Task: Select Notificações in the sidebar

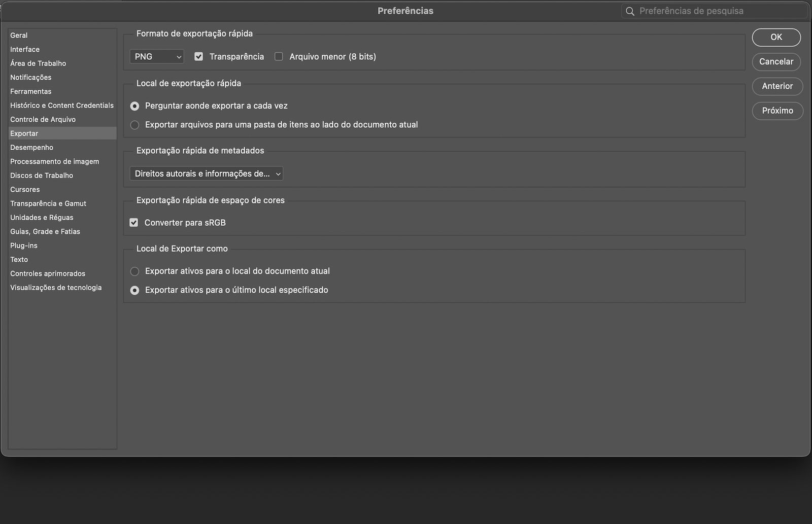Action: [62, 78]
